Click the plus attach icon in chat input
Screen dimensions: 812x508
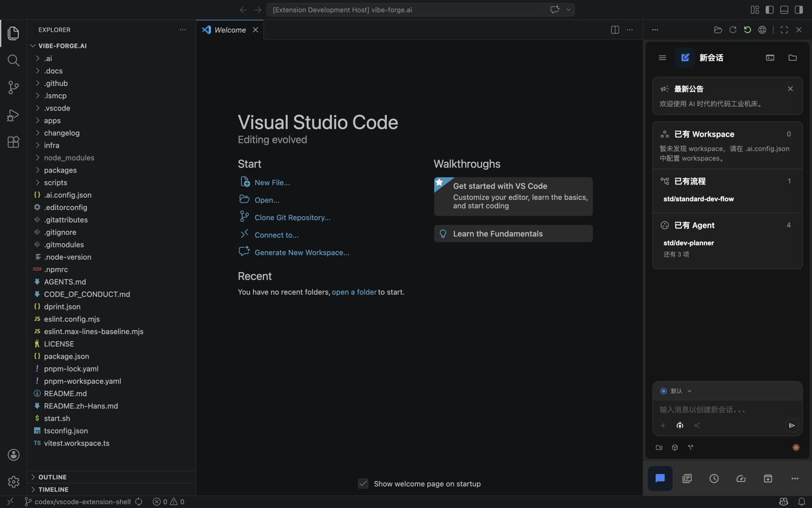pyautogui.click(x=663, y=426)
